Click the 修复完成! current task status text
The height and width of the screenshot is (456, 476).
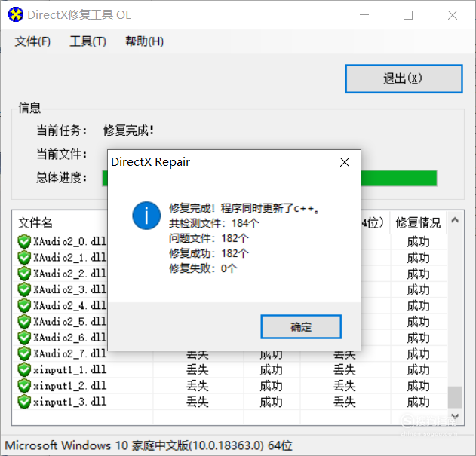[128, 130]
